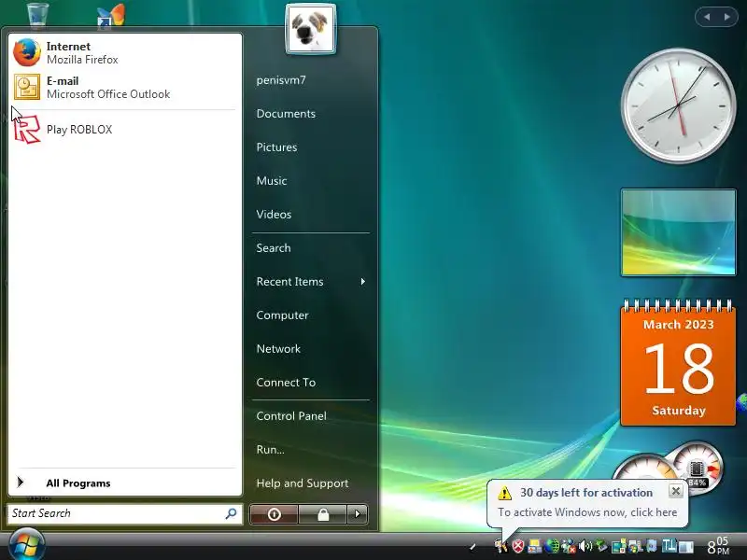Screen dimensions: 747x560
Task: Click the yellow warning icon in activation balloon
Action: click(504, 493)
